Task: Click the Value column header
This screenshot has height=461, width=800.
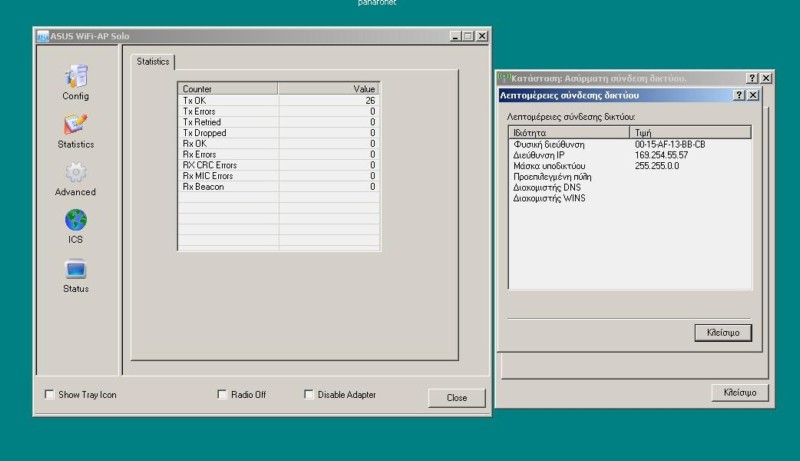Action: point(329,89)
